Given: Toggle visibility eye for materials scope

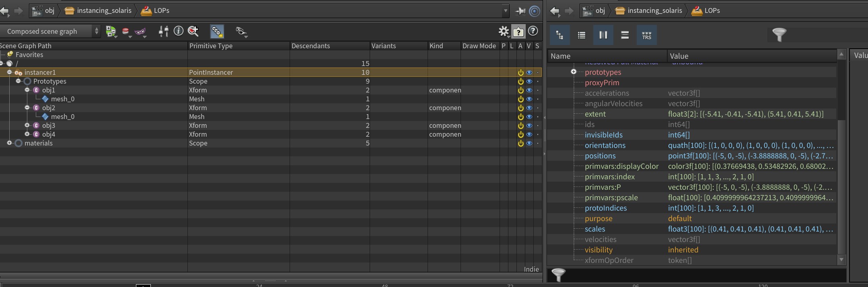Looking at the screenshot, I should tap(529, 143).
